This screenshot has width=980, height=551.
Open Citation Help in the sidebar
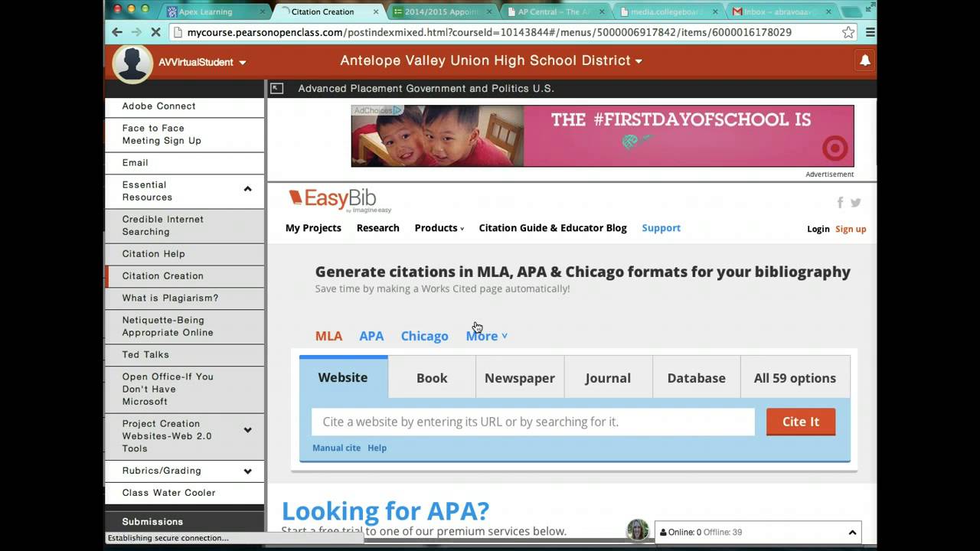(185, 254)
